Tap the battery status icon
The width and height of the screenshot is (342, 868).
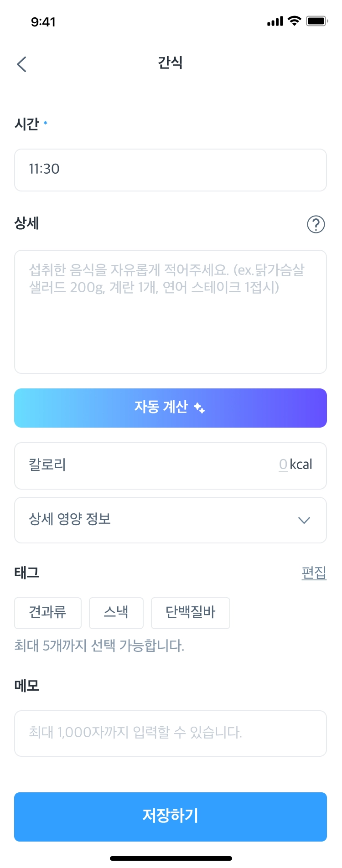pyautogui.click(x=317, y=21)
